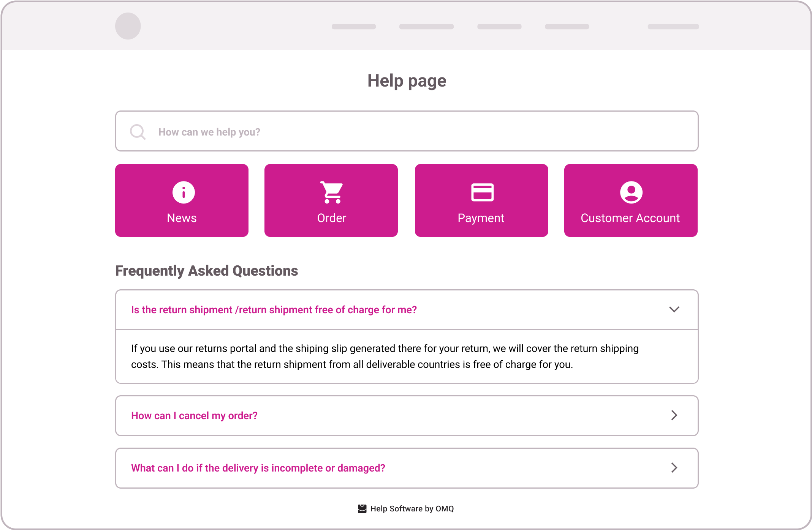Image resolution: width=812 pixels, height=530 pixels.
Task: Open the Payment category tile
Action: click(481, 200)
